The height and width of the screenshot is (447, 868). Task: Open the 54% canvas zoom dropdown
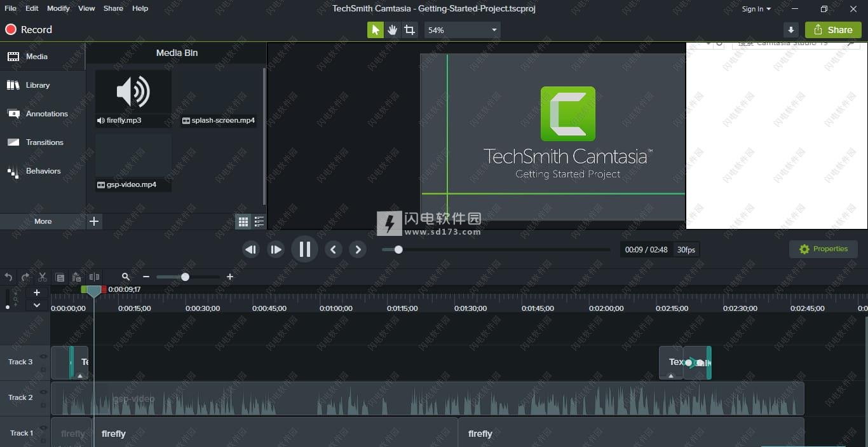(462, 30)
